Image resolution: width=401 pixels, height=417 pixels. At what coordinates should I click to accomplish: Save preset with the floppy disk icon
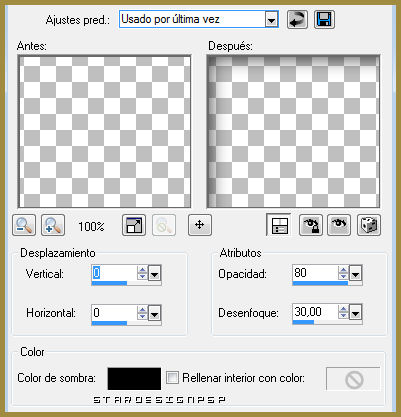pos(324,20)
